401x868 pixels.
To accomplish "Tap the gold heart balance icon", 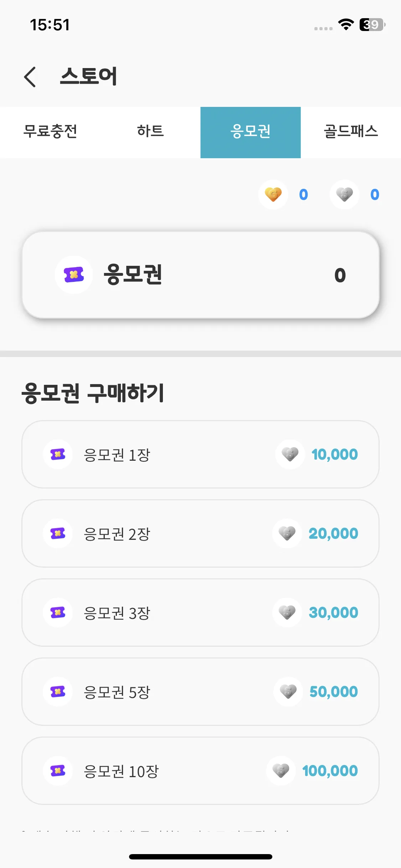I will 273,195.
